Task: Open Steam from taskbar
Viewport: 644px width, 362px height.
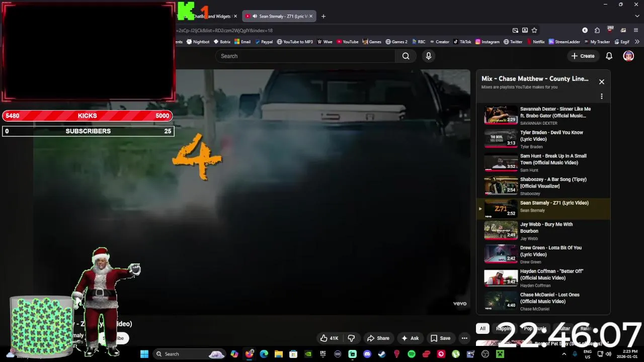Action: tap(381, 354)
